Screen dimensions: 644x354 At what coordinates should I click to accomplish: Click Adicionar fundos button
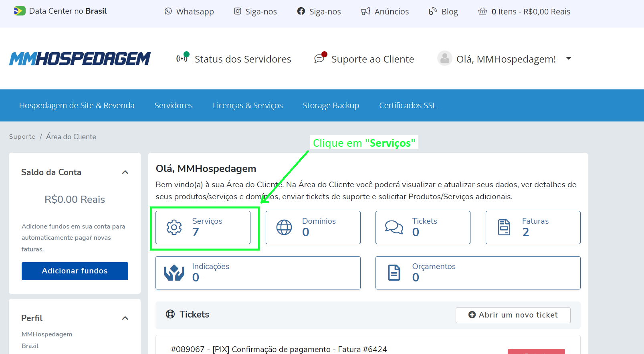click(75, 271)
